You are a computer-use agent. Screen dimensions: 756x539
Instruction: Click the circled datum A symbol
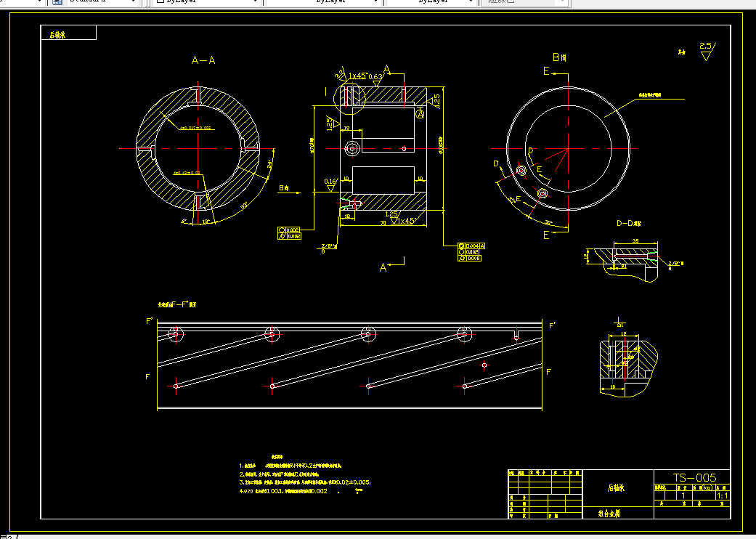point(420,114)
